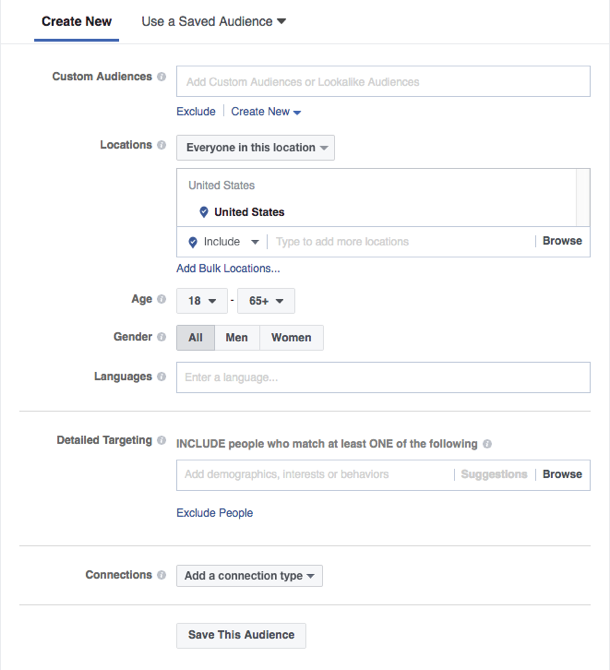Switch to Use a Saved Audience tab
Image resolution: width=610 pixels, height=670 pixels.
213,21
